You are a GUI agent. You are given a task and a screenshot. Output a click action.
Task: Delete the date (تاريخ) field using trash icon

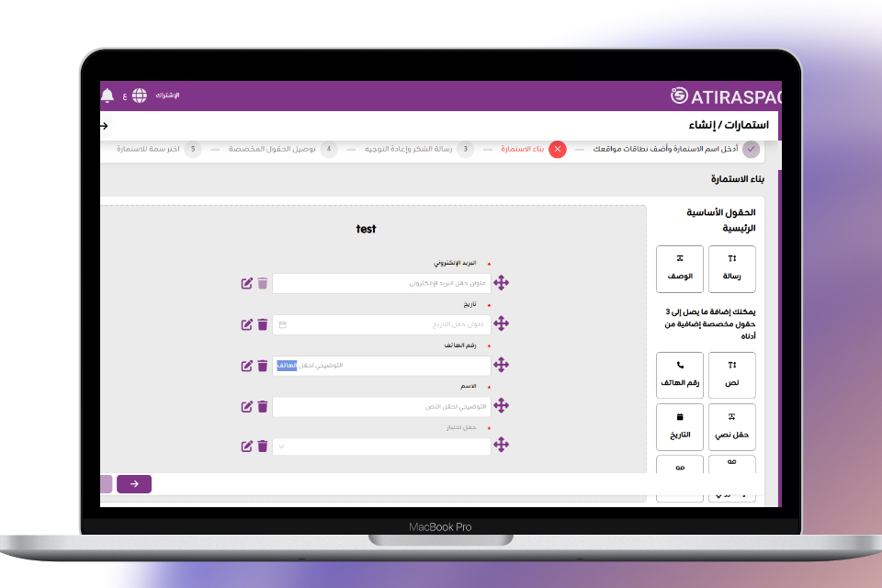[x=263, y=324]
